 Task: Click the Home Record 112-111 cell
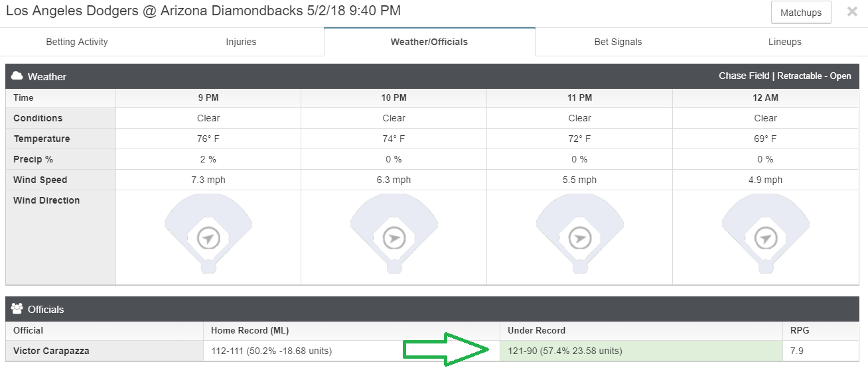tap(352, 351)
